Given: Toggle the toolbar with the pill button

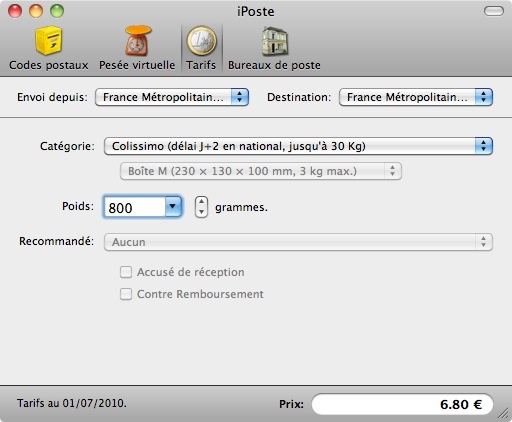Looking at the screenshot, I should [x=493, y=11].
